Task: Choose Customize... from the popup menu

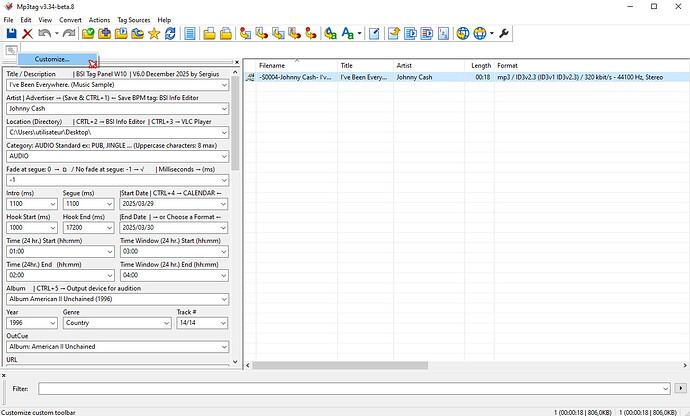Action: pyautogui.click(x=57, y=59)
